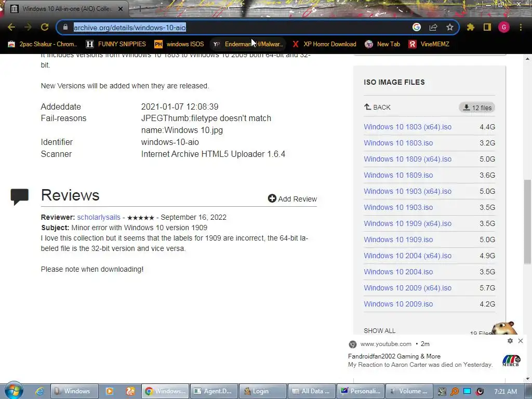The height and width of the screenshot is (399, 532).
Task: Click the MTRCB notification thumbnail
Action: 511,361
